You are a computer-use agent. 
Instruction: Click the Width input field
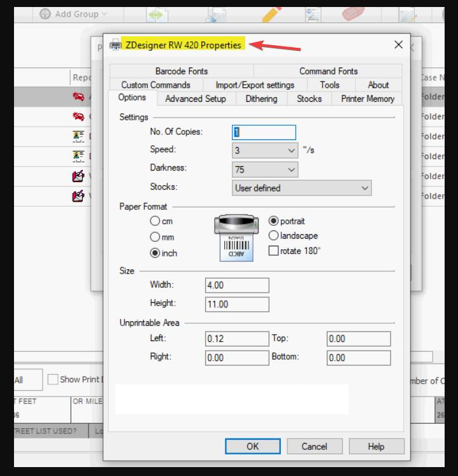(237, 285)
